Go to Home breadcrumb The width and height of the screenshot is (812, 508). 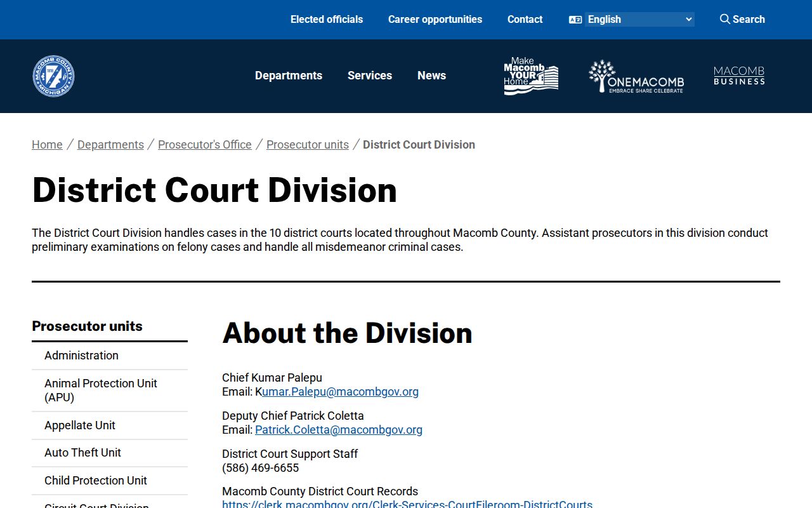tap(47, 145)
